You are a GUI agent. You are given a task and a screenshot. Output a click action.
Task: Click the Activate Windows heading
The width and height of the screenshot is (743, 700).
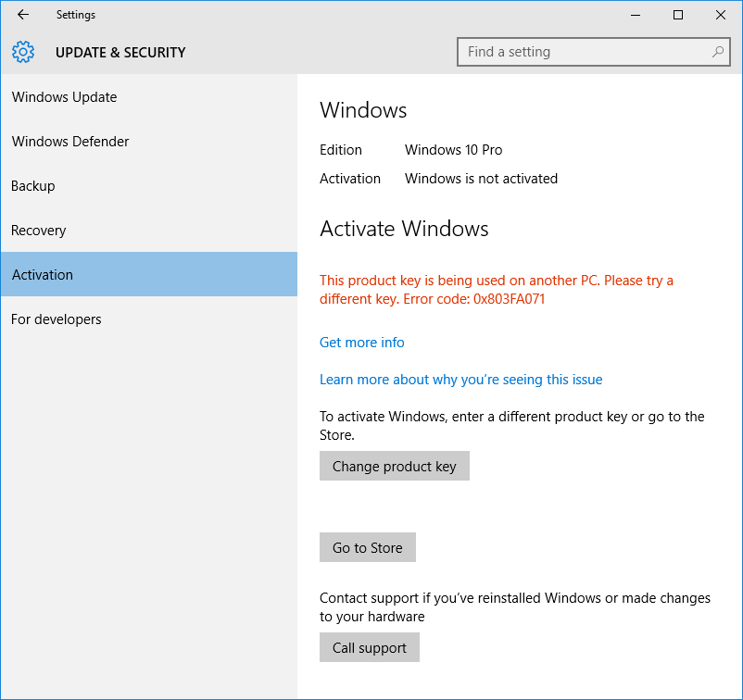404,229
